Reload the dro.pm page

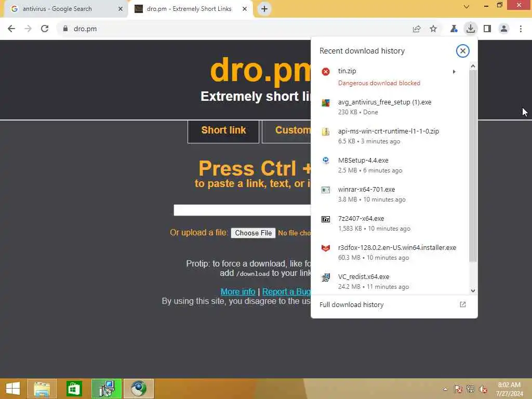45,29
